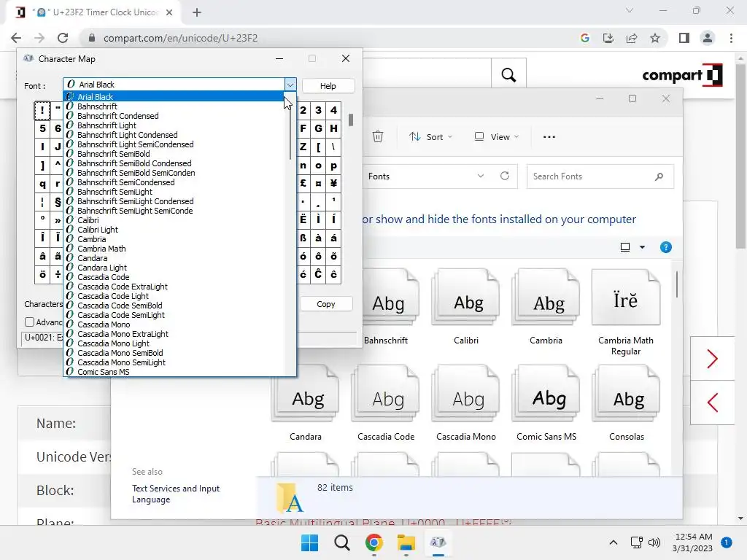Reload the compart.com page
The image size is (747, 560).
point(63,38)
